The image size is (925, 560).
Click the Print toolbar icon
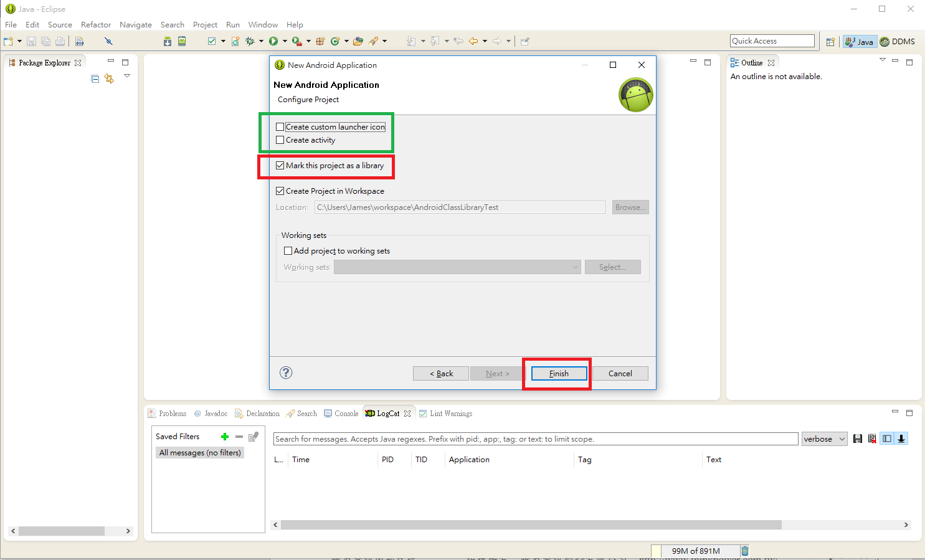(60, 41)
